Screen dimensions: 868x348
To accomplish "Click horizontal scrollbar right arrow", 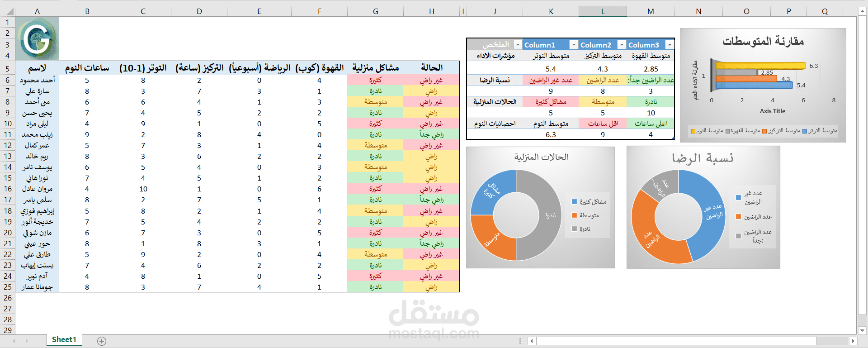I will click(853, 341).
